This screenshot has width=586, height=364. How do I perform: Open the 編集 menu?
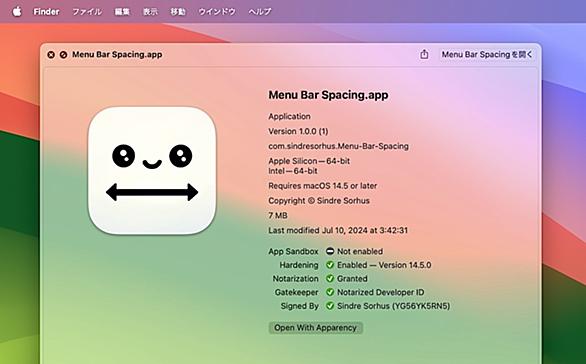pos(122,12)
